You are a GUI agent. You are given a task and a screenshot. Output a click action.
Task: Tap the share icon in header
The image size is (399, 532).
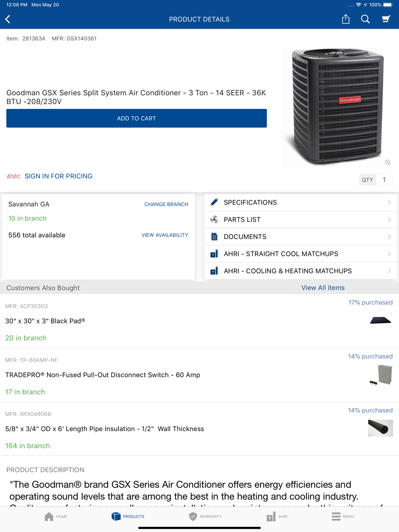346,19
